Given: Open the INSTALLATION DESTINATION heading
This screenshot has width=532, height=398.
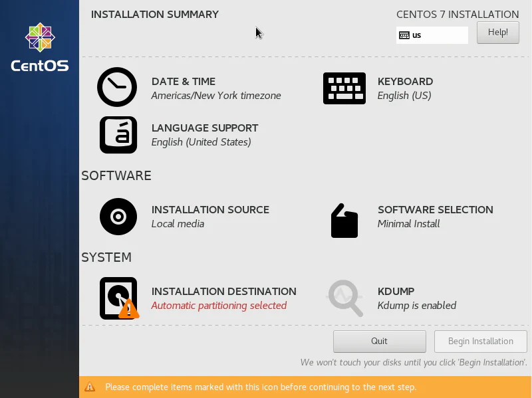Looking at the screenshot, I should [224, 292].
